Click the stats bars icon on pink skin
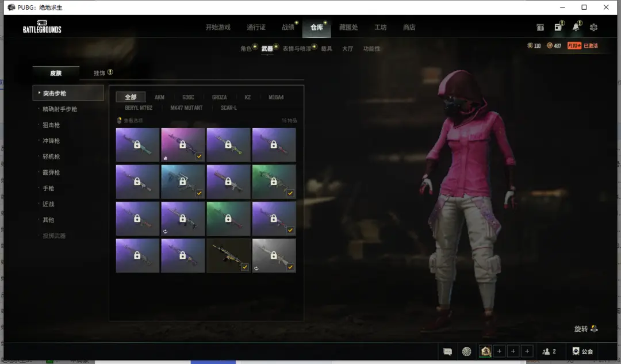Viewport: 621px width, 364px height. (x=165, y=158)
